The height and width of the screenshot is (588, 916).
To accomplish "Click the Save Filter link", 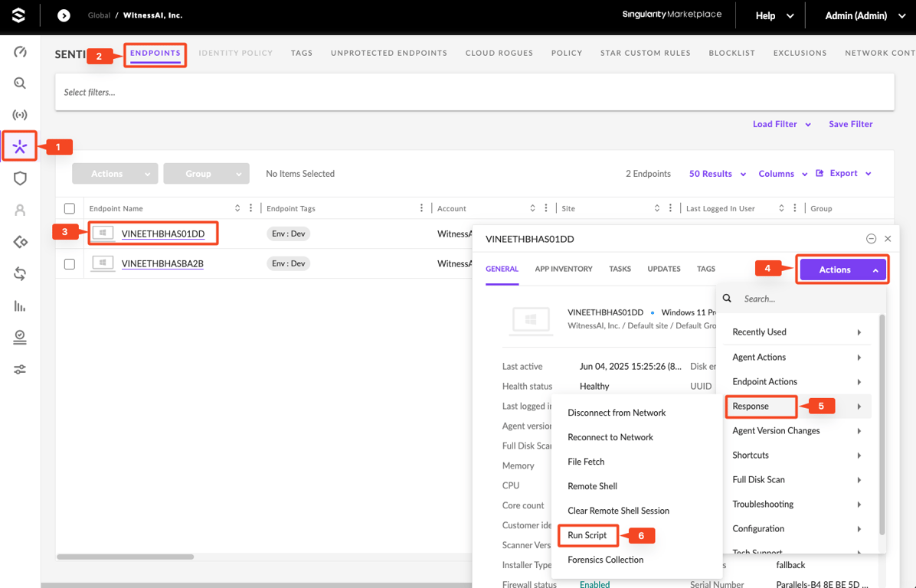I will [x=850, y=124].
